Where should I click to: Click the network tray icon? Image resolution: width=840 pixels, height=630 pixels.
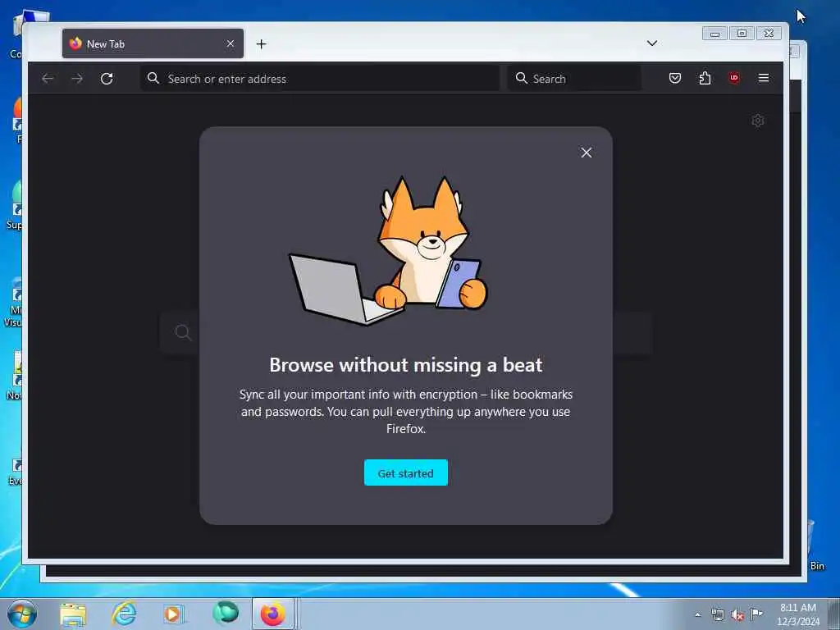click(x=717, y=615)
